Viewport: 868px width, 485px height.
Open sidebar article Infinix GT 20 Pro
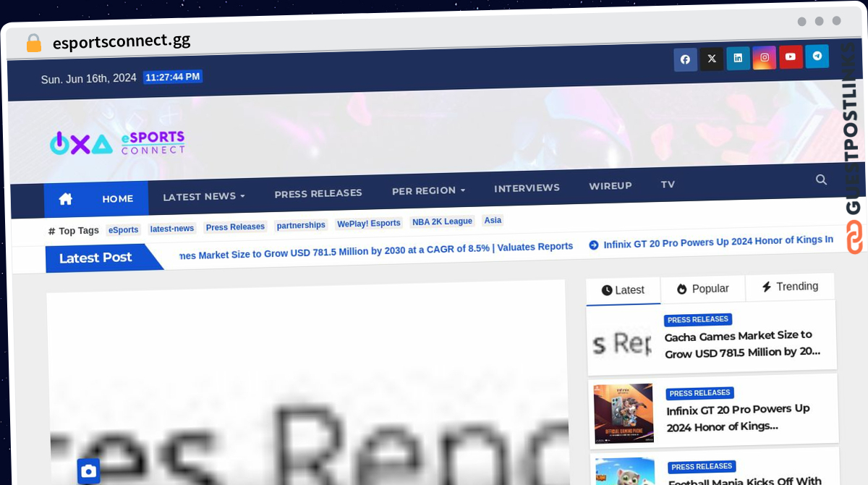[738, 418]
